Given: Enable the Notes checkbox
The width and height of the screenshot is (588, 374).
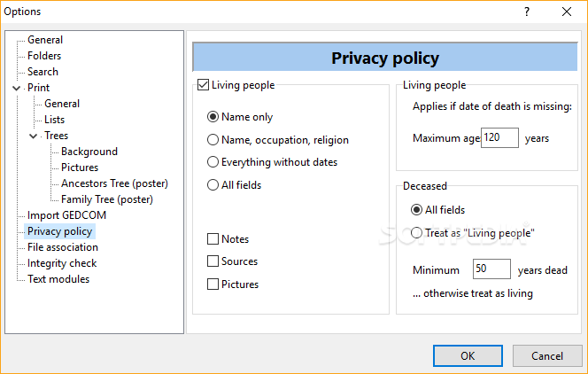Looking at the screenshot, I should click(x=213, y=239).
